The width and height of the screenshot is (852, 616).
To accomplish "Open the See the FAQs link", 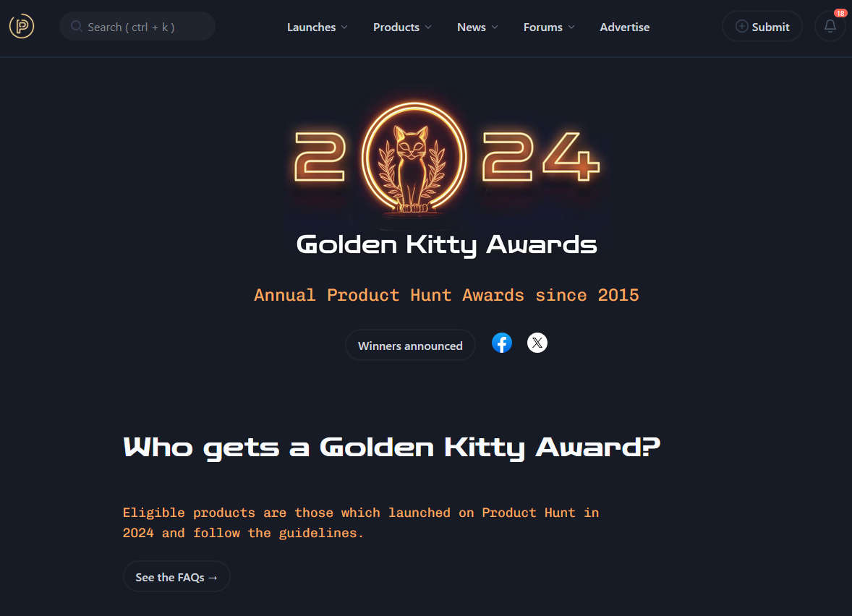I will (176, 577).
